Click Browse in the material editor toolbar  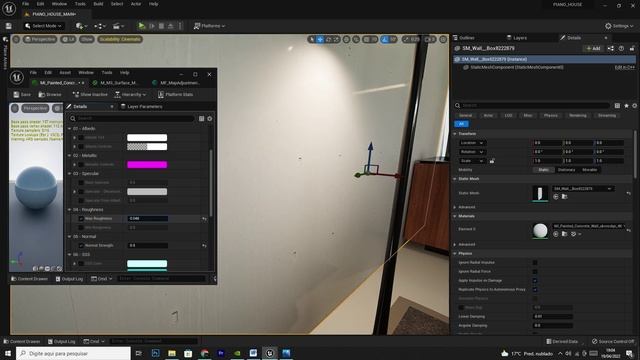pos(50,94)
